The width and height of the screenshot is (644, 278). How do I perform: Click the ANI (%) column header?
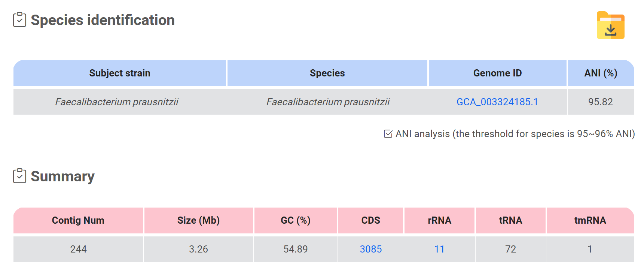coord(601,73)
